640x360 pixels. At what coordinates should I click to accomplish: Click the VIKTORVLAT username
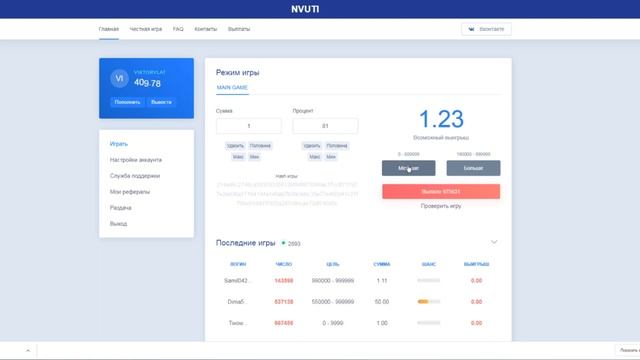150,72
